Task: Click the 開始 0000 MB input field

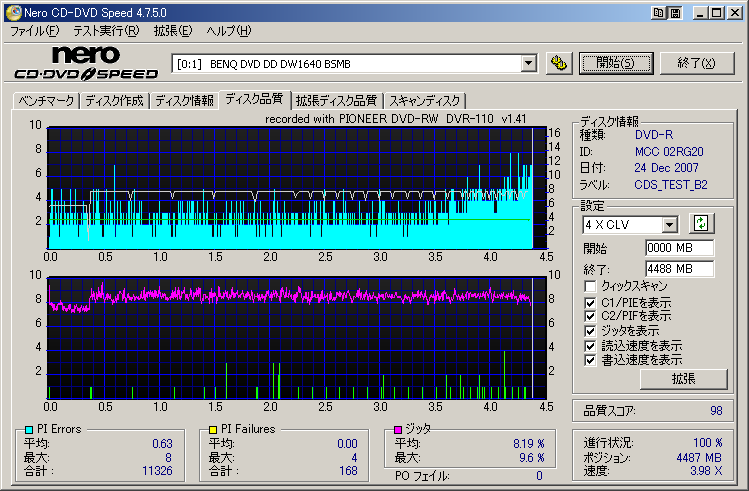Action: [679, 248]
